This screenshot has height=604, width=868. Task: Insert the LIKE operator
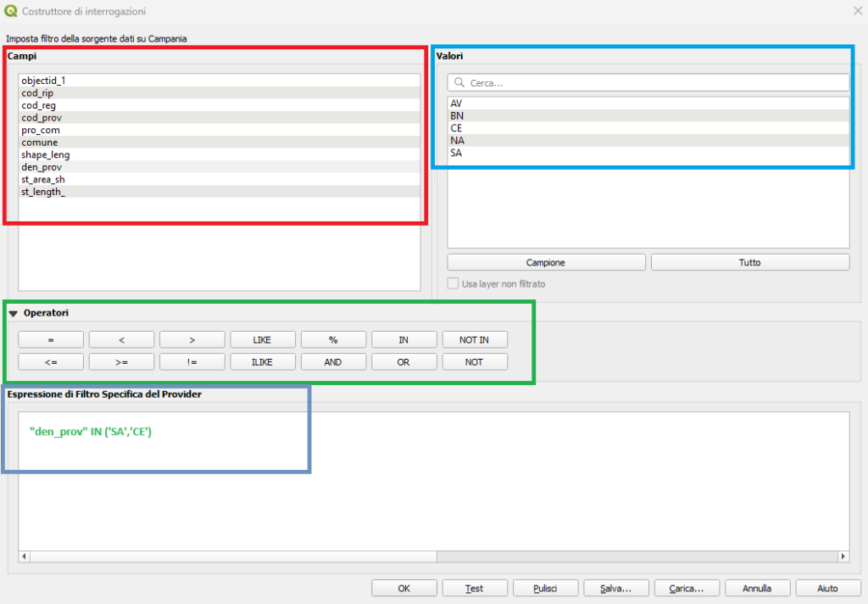[263, 339]
